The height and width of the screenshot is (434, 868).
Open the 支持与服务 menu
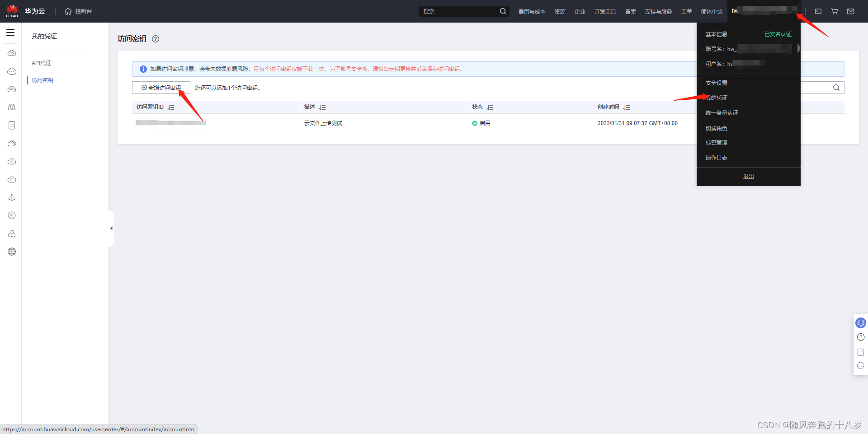click(x=659, y=12)
